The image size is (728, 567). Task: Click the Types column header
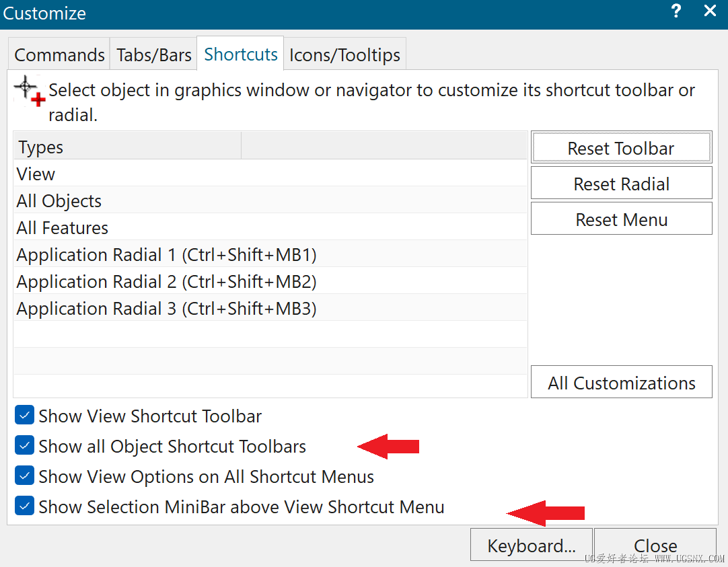(x=128, y=147)
